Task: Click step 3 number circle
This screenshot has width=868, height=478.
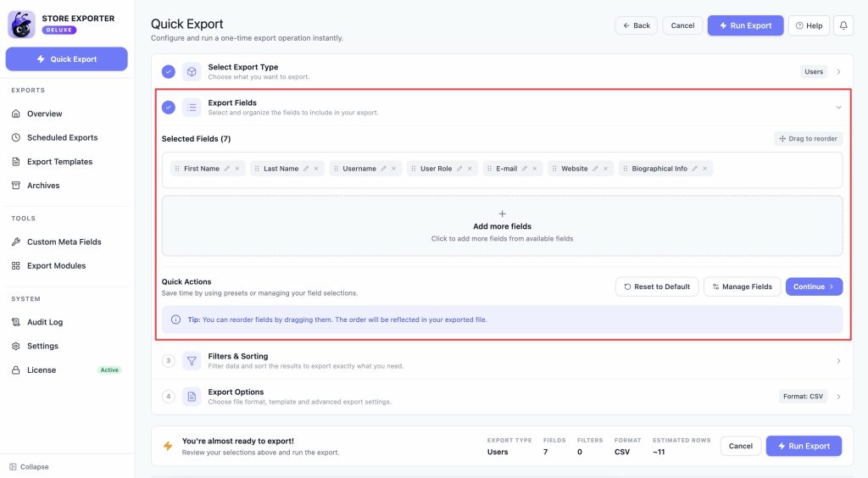Action: point(169,361)
